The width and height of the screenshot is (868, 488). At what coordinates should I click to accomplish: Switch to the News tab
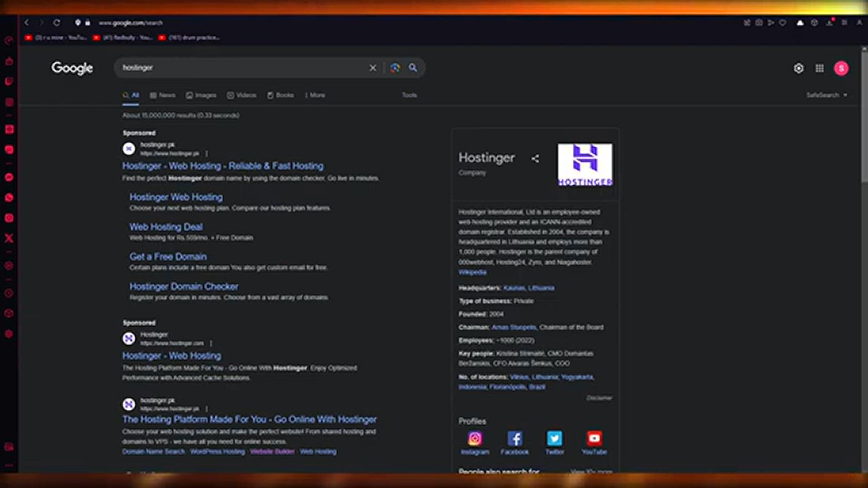point(162,95)
